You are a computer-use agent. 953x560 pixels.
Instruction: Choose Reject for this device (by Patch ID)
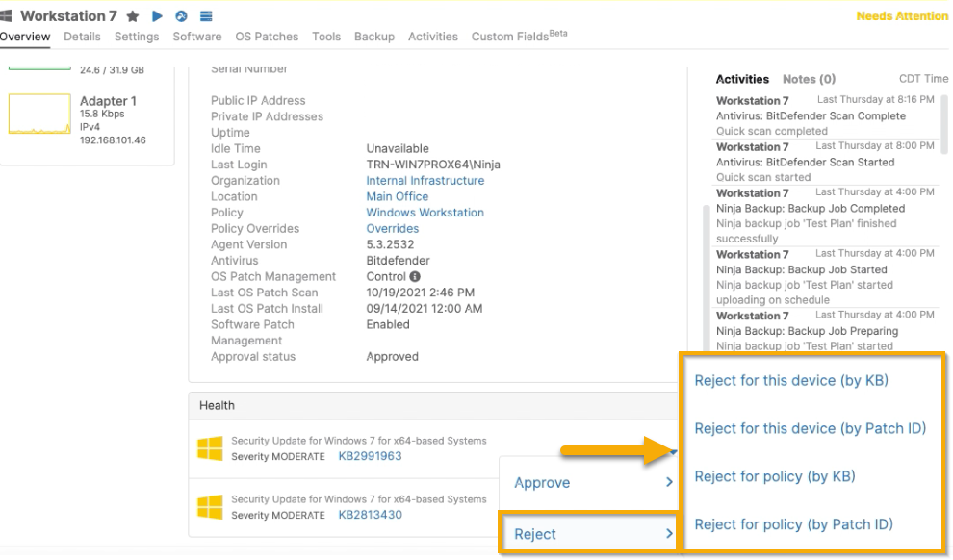click(810, 428)
